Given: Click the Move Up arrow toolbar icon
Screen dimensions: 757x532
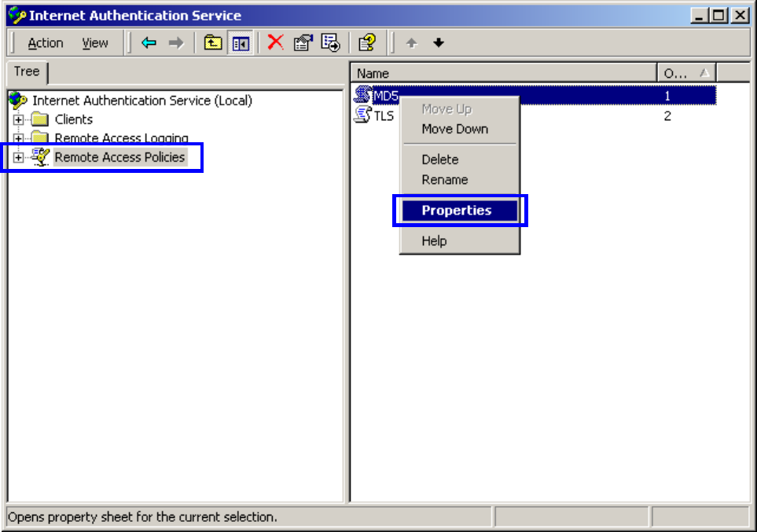Looking at the screenshot, I should click(x=411, y=43).
